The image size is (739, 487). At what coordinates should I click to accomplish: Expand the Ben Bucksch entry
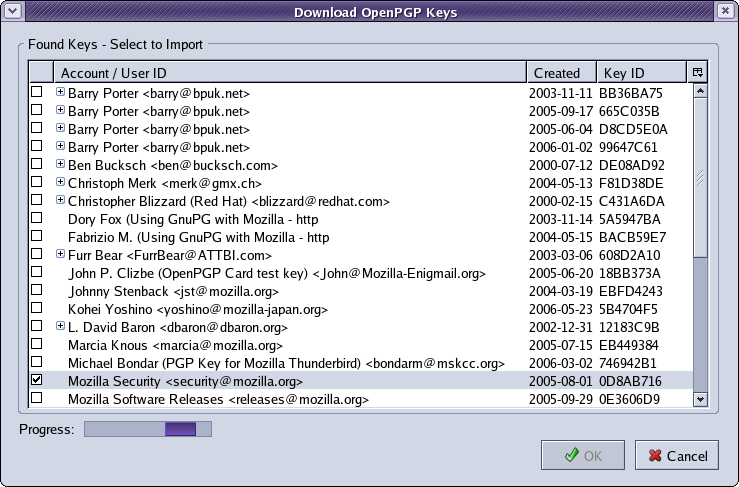[x=60, y=164]
